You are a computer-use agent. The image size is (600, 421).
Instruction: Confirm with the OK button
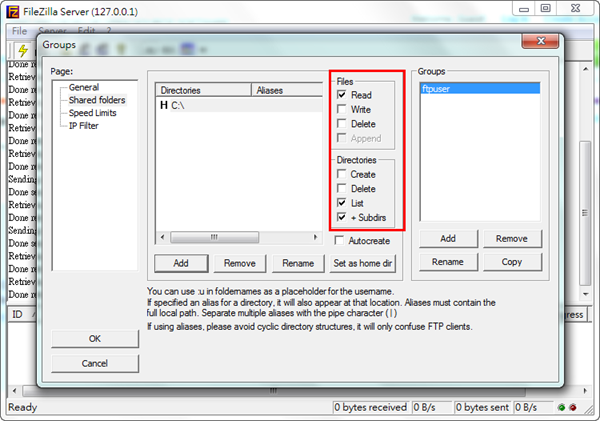tap(95, 339)
